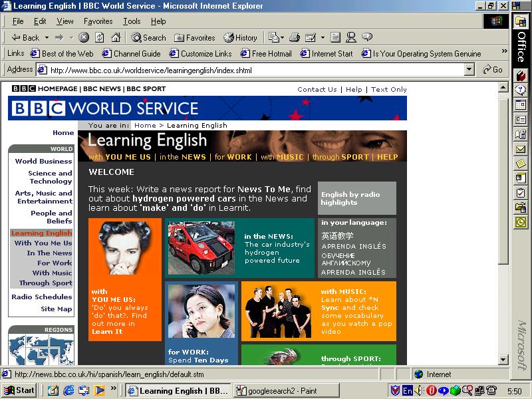The width and height of the screenshot is (532, 399).
Task: Open the Address bar dropdown list
Action: [x=469, y=70]
